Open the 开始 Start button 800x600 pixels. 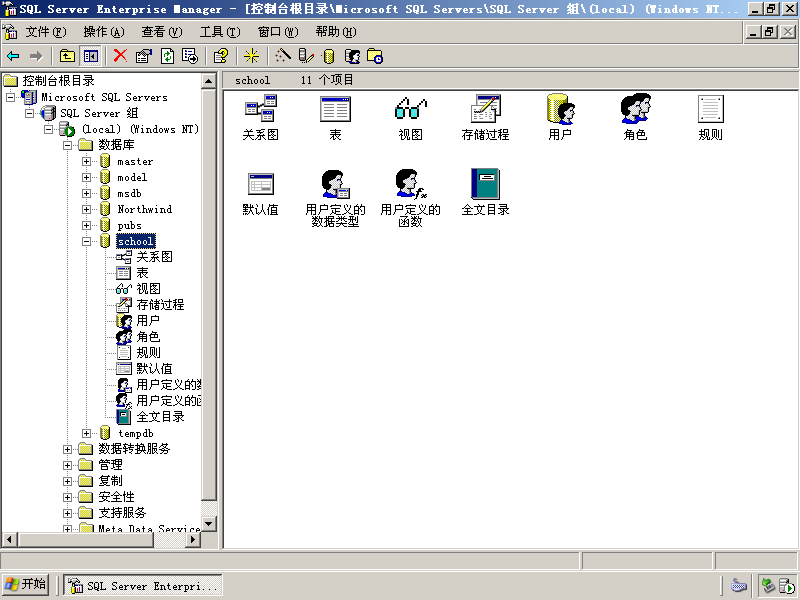coord(26,585)
